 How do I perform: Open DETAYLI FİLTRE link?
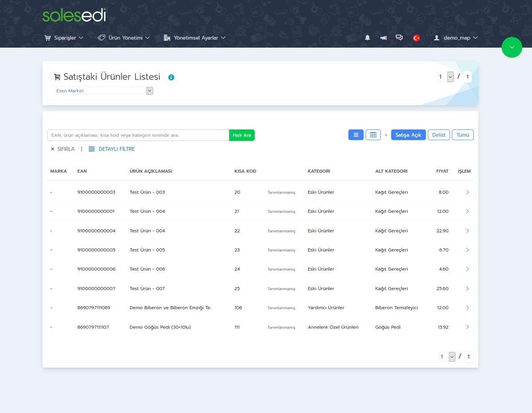pyautogui.click(x=112, y=149)
